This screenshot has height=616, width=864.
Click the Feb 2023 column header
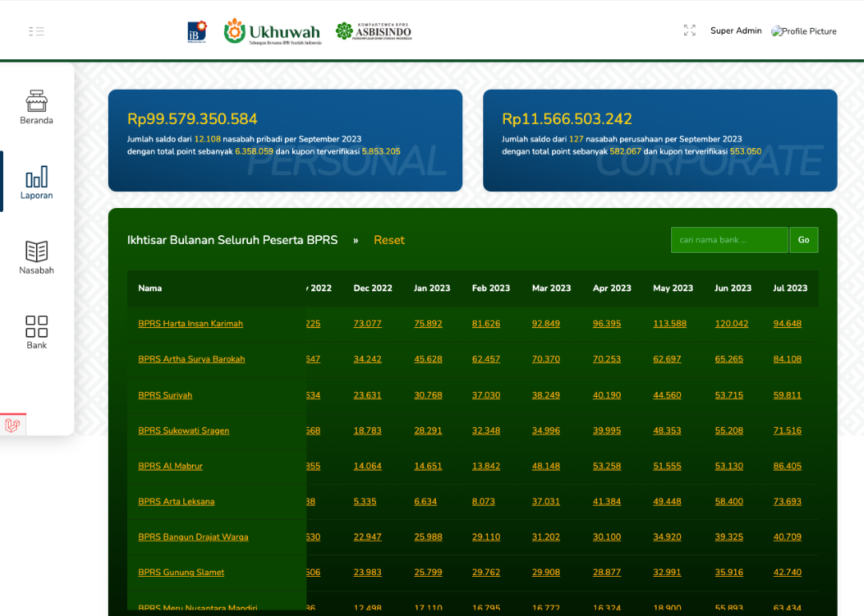click(x=490, y=288)
